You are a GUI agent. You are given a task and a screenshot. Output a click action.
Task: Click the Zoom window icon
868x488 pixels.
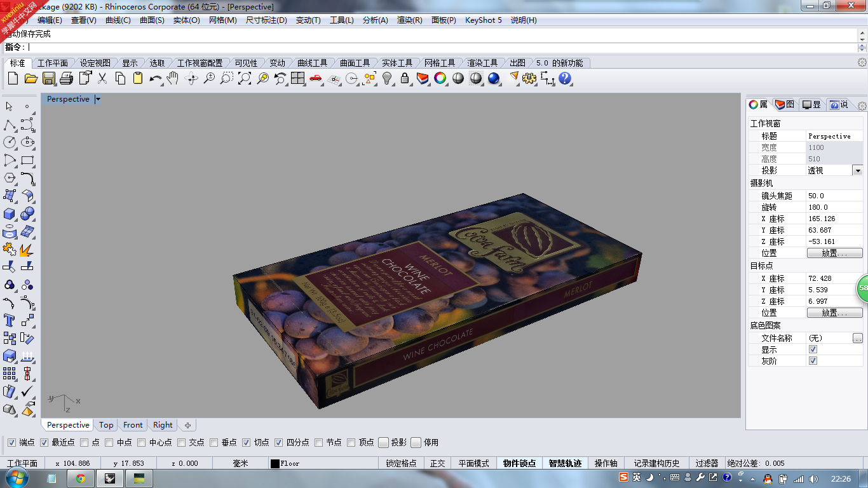(226, 78)
